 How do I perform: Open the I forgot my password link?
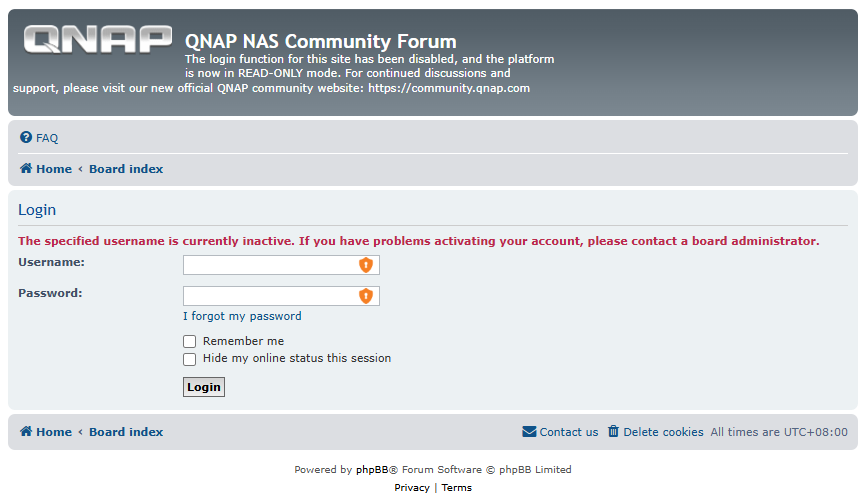click(242, 316)
